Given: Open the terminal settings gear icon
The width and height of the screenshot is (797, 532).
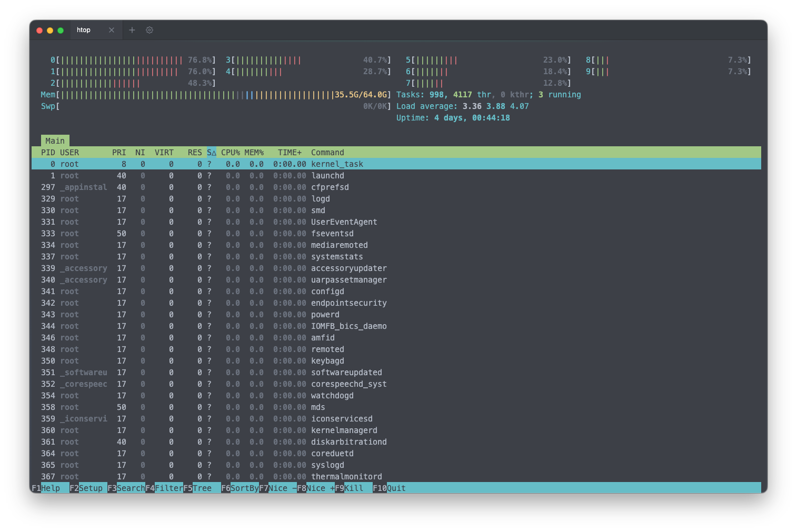Looking at the screenshot, I should point(150,30).
